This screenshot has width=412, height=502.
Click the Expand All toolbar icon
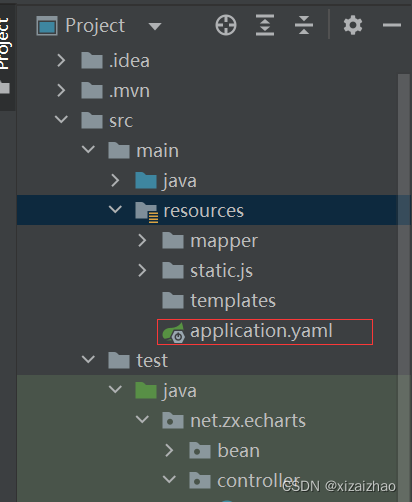click(x=265, y=25)
